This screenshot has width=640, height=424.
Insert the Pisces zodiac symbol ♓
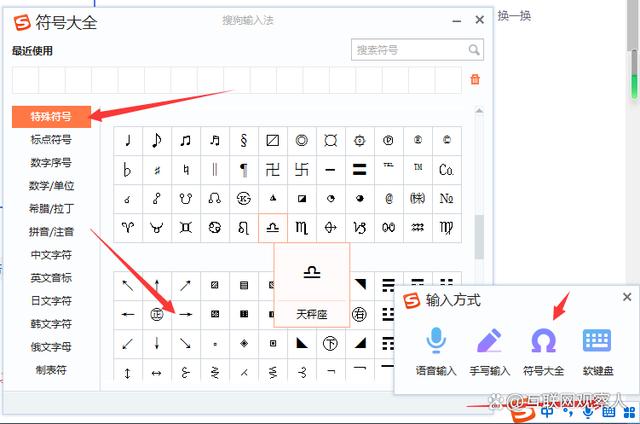point(389,228)
